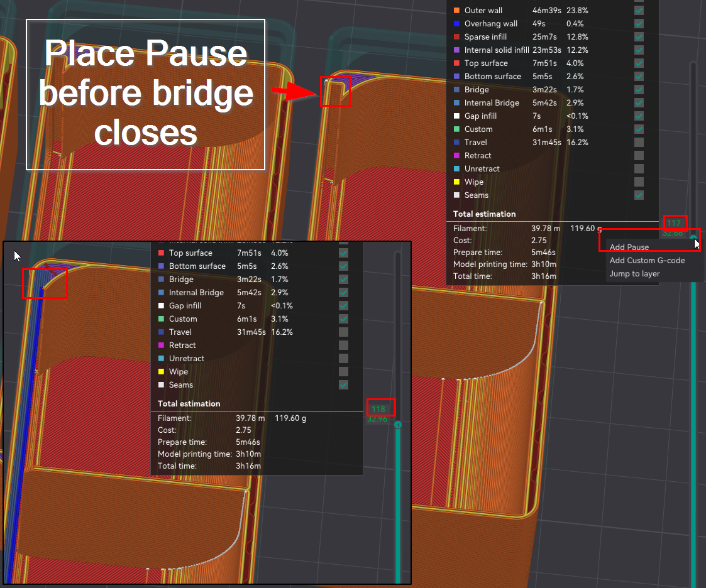This screenshot has height=588, width=706.
Task: Click Cost value 2.75 in inset panel
Action: click(x=243, y=430)
